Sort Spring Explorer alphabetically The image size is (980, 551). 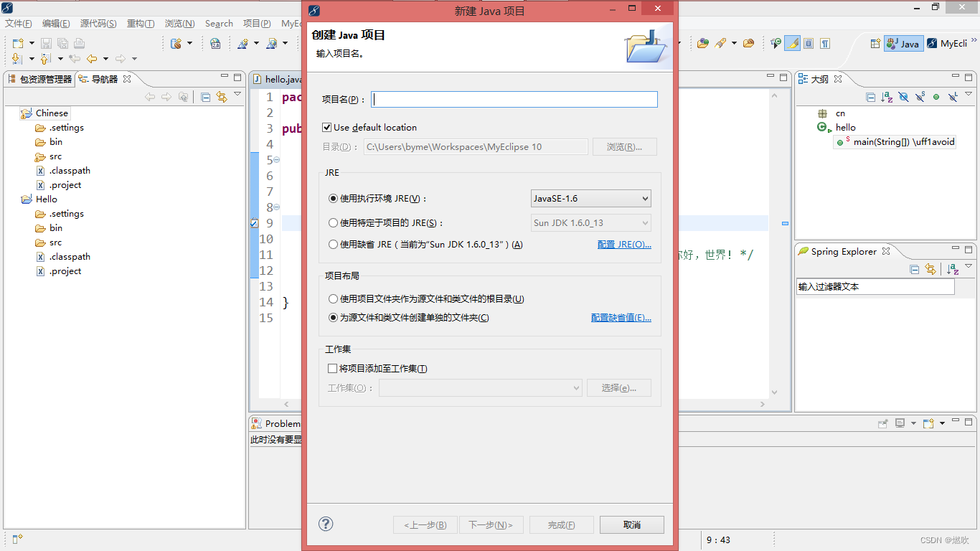(953, 269)
